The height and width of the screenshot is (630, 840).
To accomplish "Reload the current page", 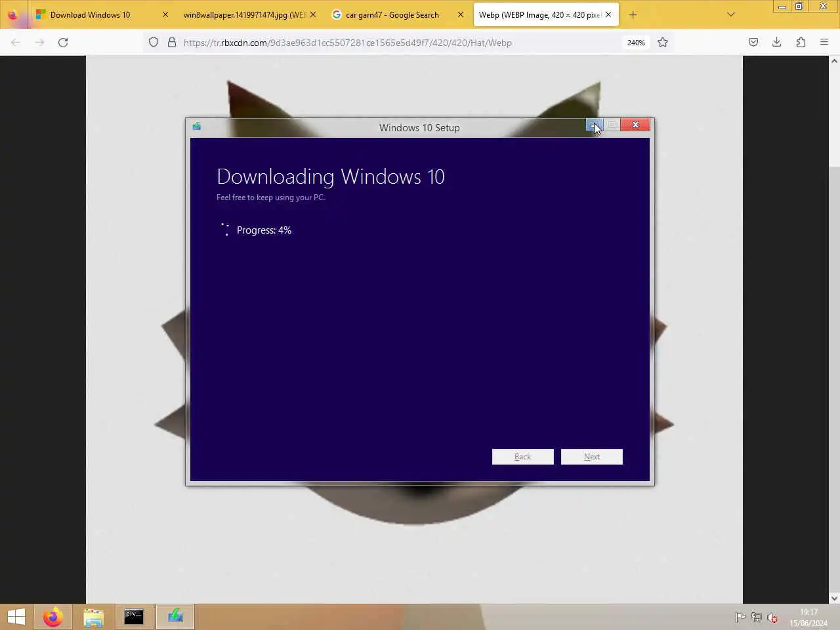I will (x=63, y=42).
